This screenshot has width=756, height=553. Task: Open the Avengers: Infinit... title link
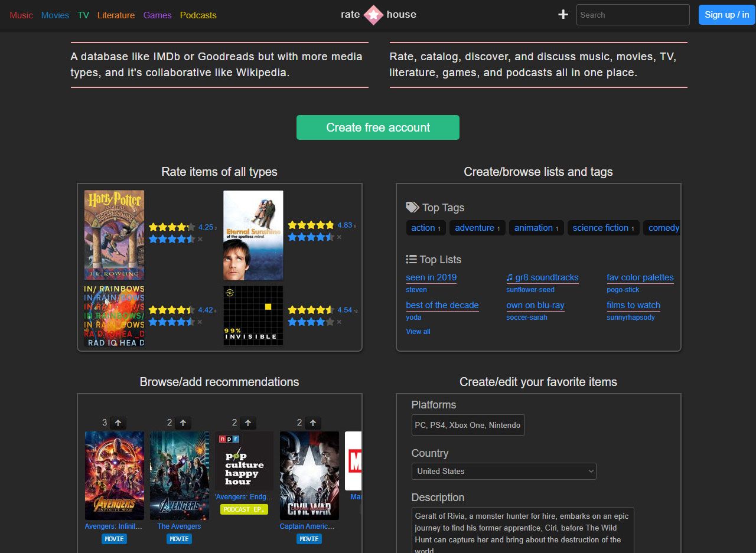114,526
